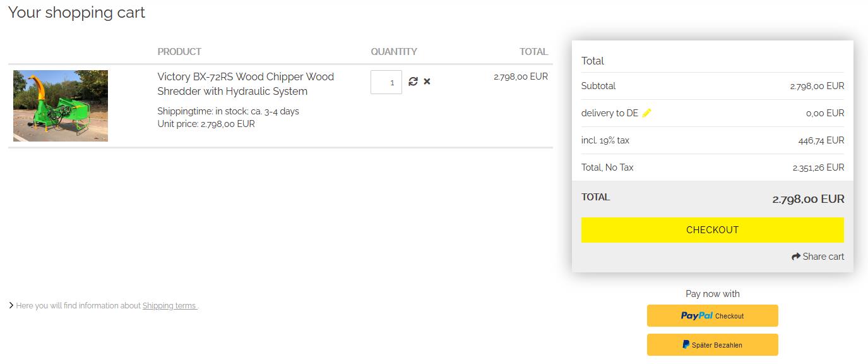This screenshot has height=364, width=868.
Task: Remove the wood chipper using the X icon
Action: [427, 82]
